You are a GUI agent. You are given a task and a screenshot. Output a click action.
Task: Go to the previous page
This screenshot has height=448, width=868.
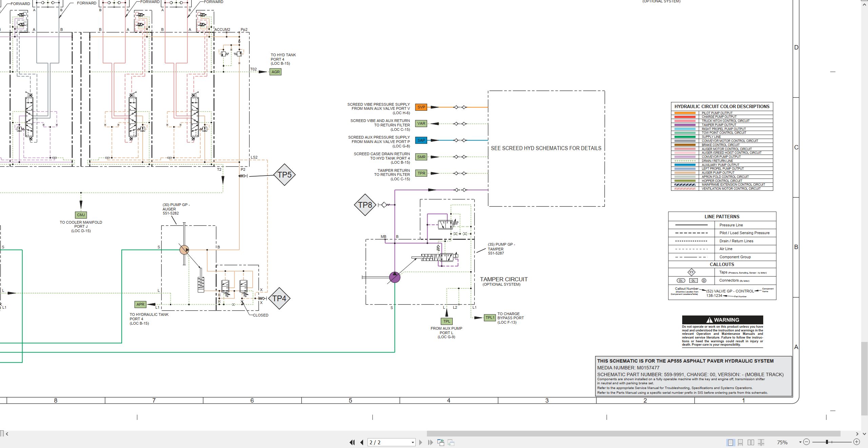[362, 442]
